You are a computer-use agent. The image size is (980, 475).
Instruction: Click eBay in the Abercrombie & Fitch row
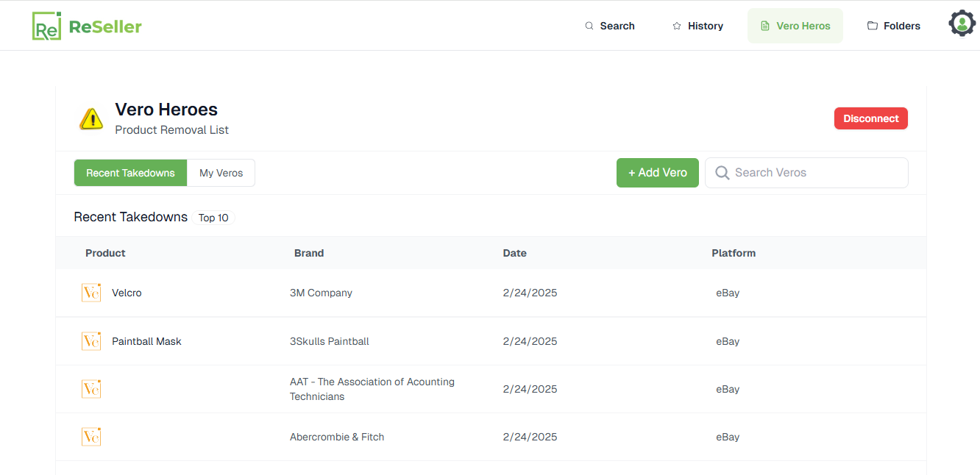[x=728, y=437]
